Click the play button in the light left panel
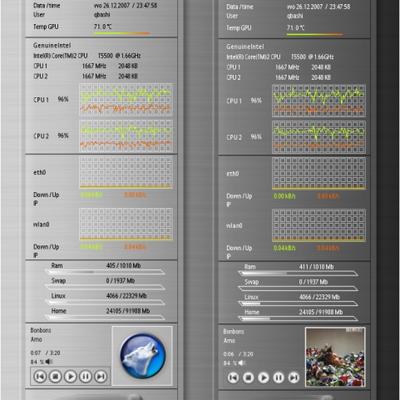 click(x=70, y=377)
